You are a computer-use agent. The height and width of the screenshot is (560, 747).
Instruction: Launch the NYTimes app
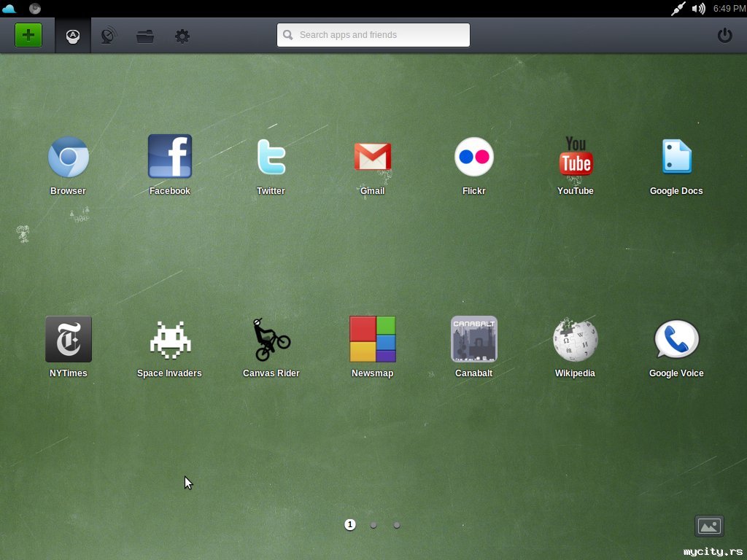click(68, 339)
